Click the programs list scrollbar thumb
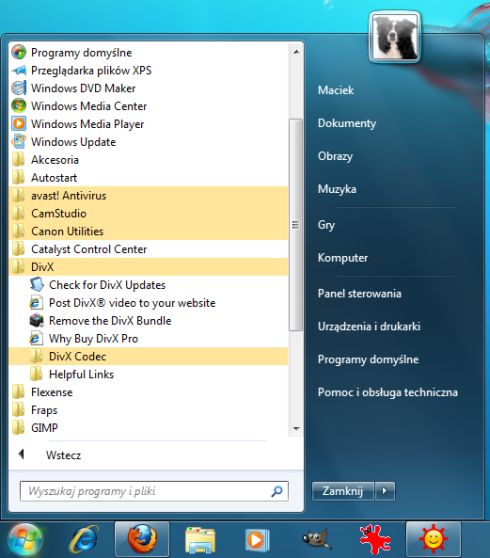 [x=296, y=225]
